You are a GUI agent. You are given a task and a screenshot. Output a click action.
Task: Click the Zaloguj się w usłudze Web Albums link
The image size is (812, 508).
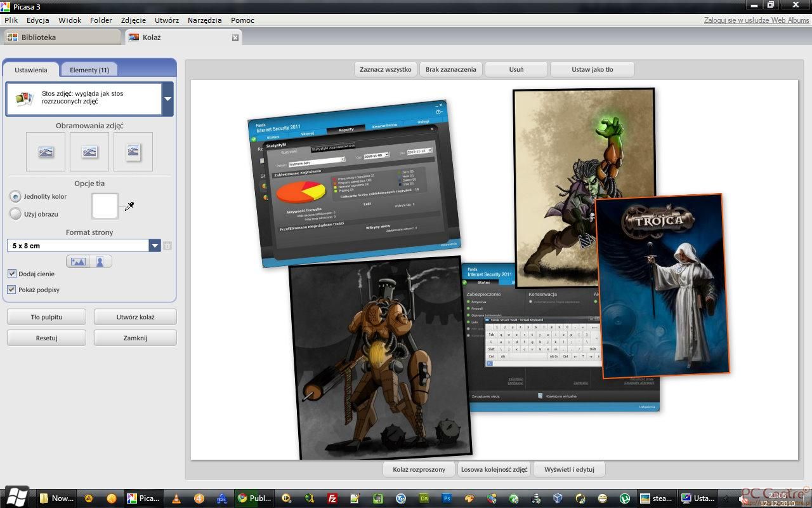(x=756, y=20)
